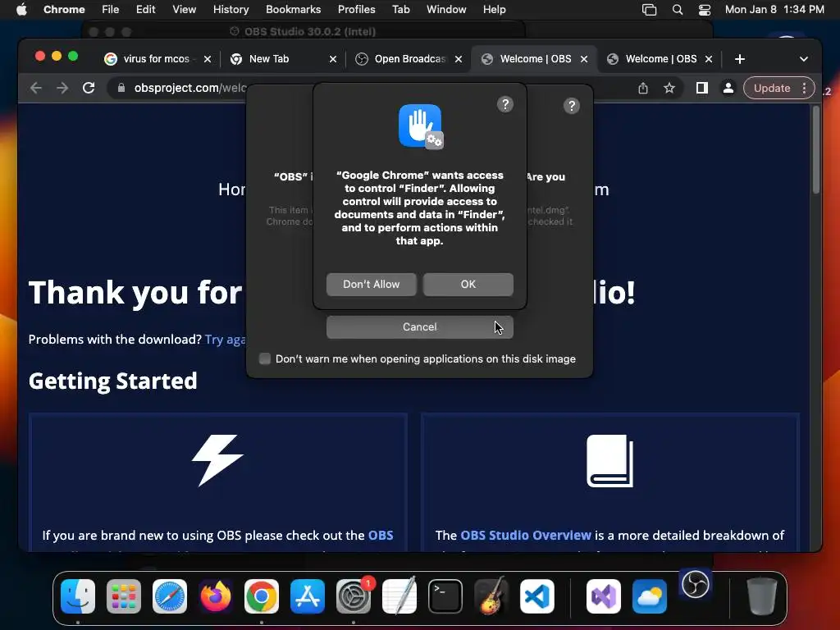Go forward to next page

click(62, 88)
